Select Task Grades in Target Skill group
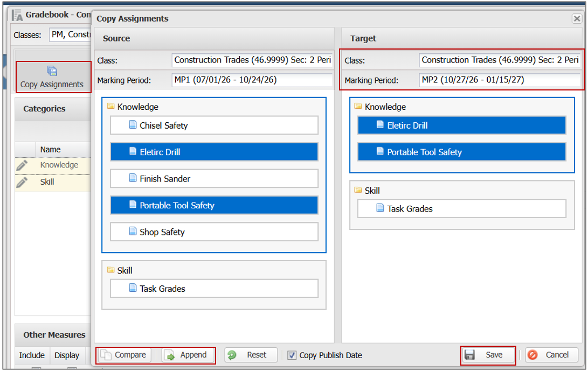This screenshot has width=588, height=371. [x=462, y=208]
